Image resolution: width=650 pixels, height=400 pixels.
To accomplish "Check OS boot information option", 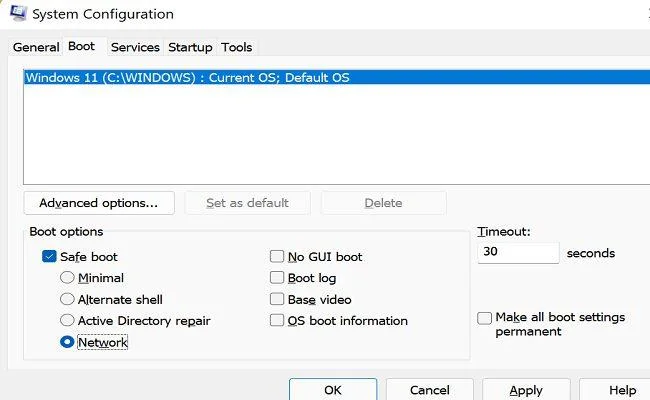I will point(277,320).
